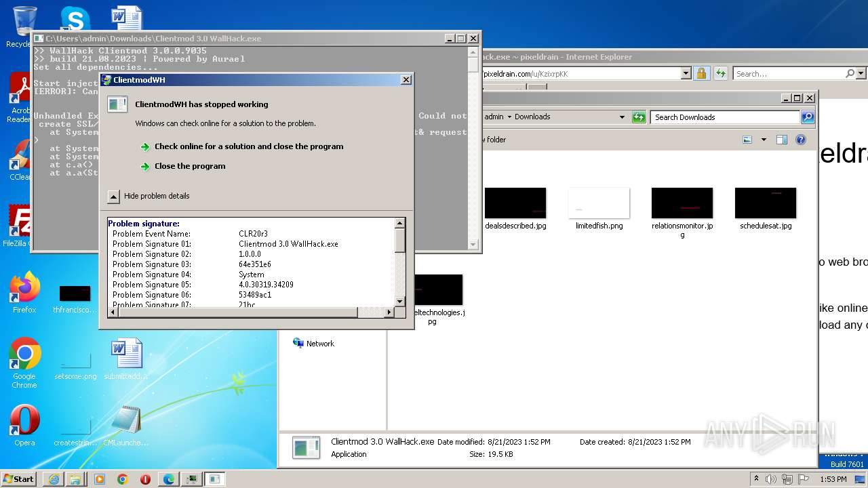Open submittedd Word document on desktop
Viewport: 868px width, 488px height.
126,359
